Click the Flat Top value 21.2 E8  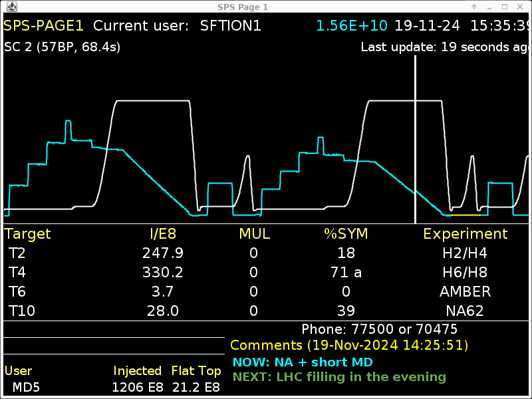[196, 387]
